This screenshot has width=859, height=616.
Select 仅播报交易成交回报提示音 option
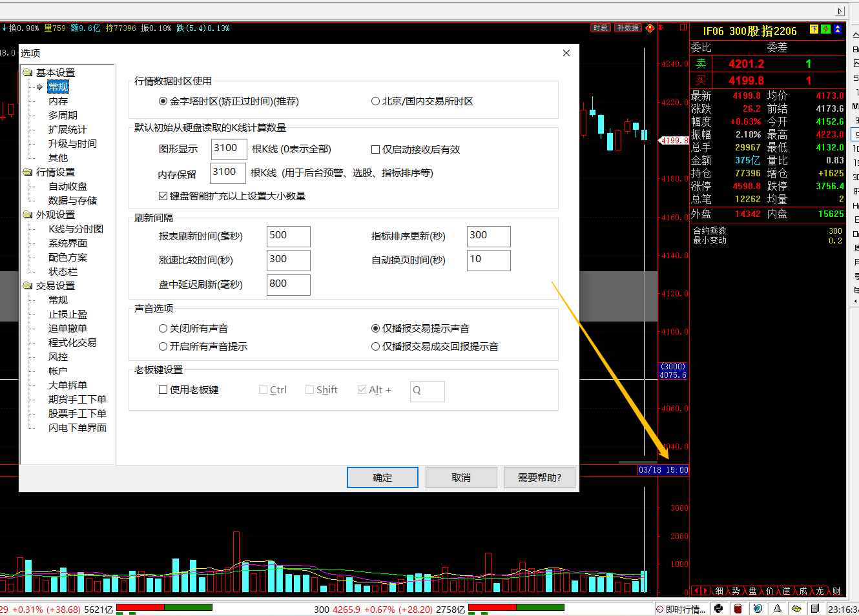435,346
